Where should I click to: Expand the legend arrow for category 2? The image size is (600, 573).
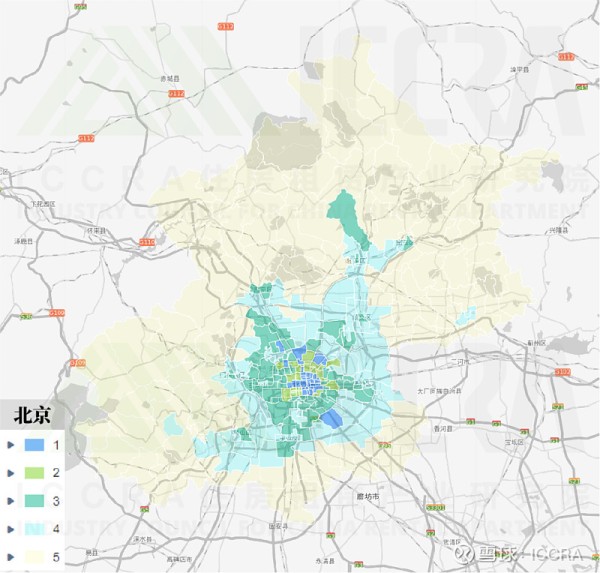[x=10, y=471]
